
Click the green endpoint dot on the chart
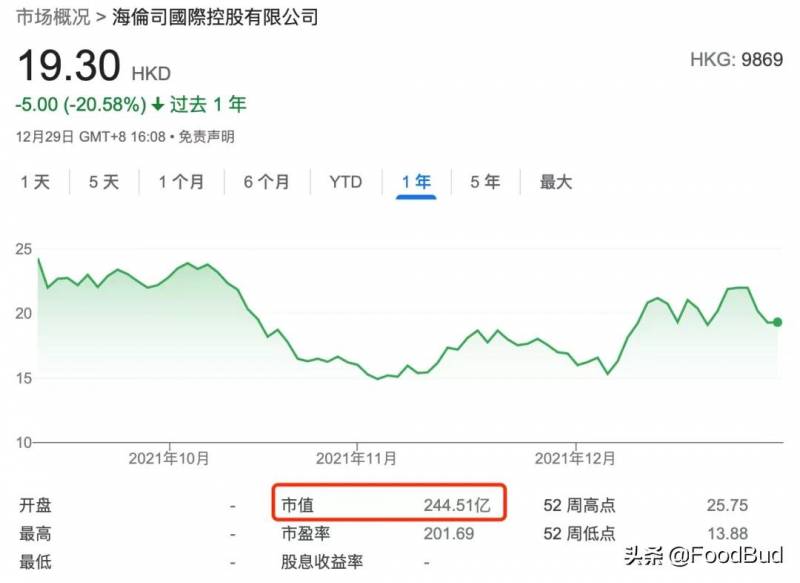pos(777,322)
